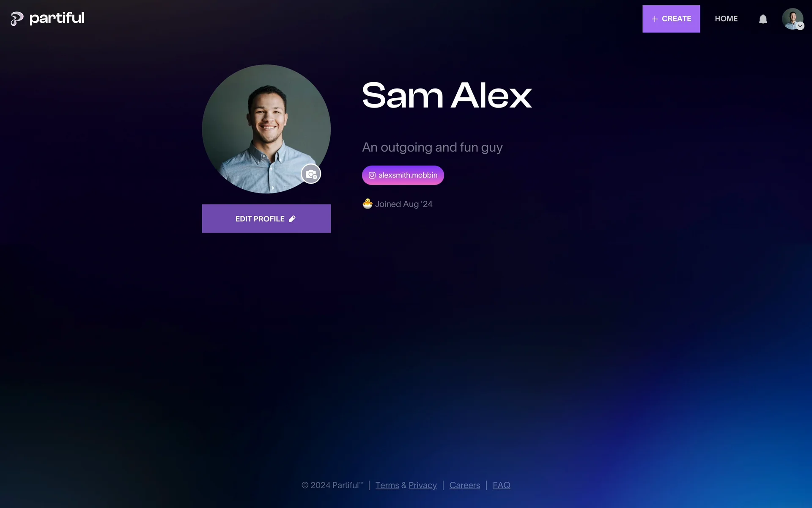
Task: Open the notifications bell
Action: [763, 19]
